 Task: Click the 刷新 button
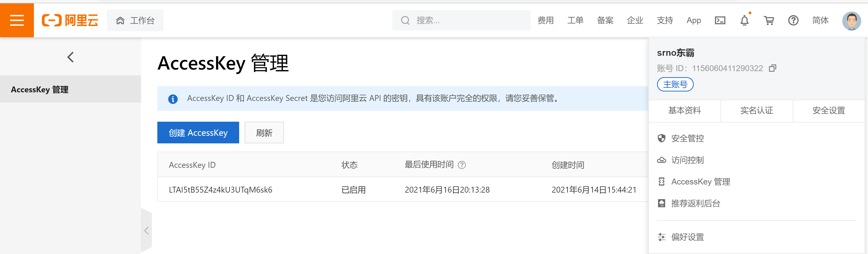264,133
